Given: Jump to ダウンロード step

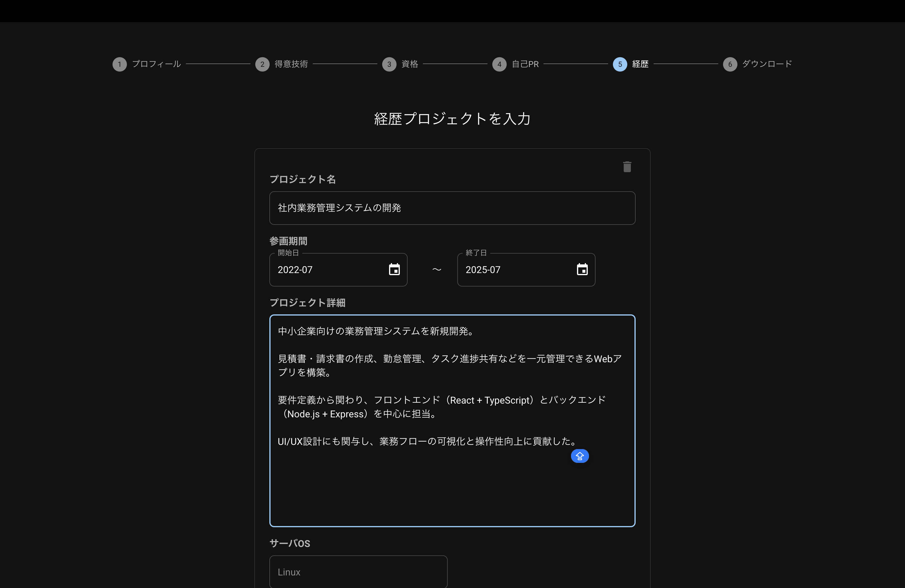Looking at the screenshot, I should click(767, 64).
